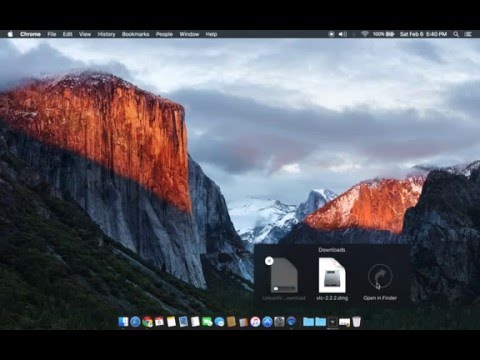Image resolution: width=480 pixels, height=360 pixels.
Task: Open the Chrome application menu
Action: point(30,34)
